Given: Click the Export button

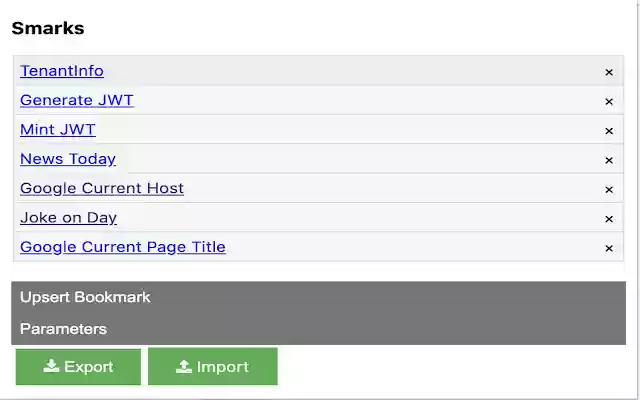Looking at the screenshot, I should [x=78, y=367].
